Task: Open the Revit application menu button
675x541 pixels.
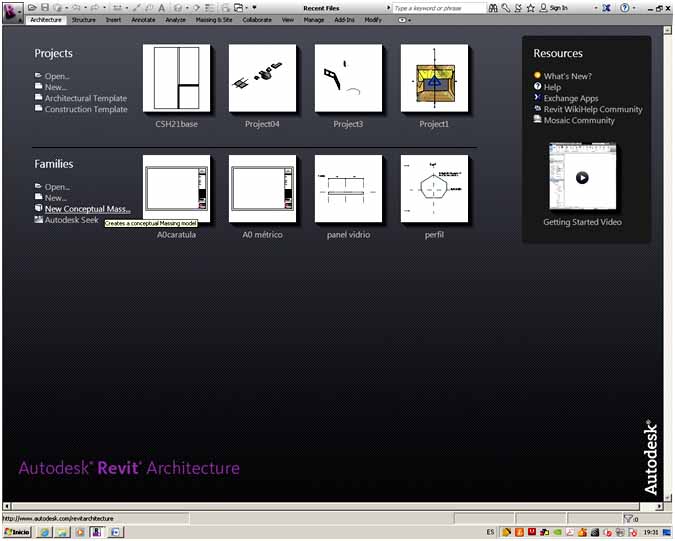Action: pos(12,12)
